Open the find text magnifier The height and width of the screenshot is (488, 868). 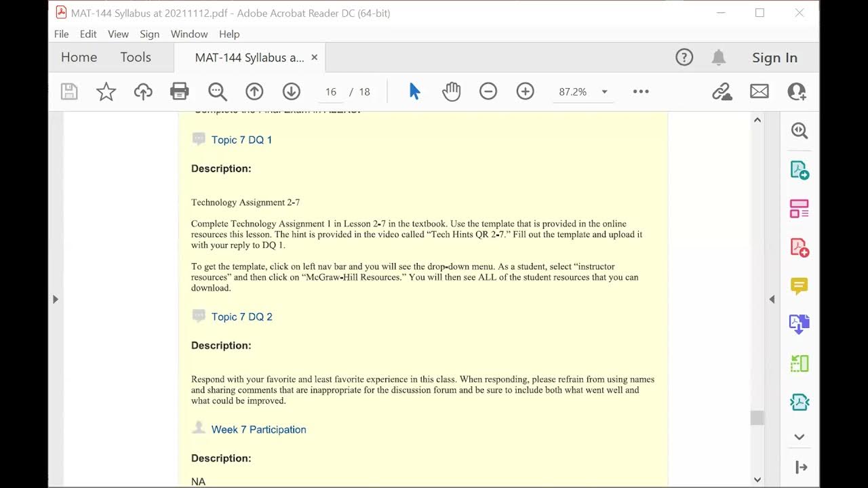[217, 91]
